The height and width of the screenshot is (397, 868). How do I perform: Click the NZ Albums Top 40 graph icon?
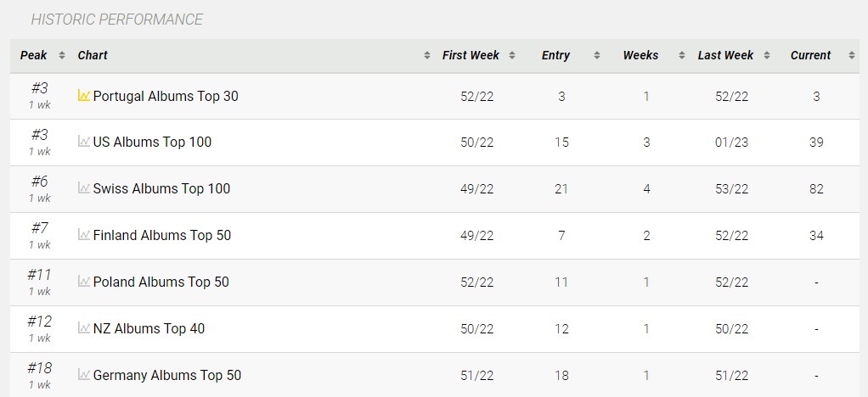(x=83, y=328)
